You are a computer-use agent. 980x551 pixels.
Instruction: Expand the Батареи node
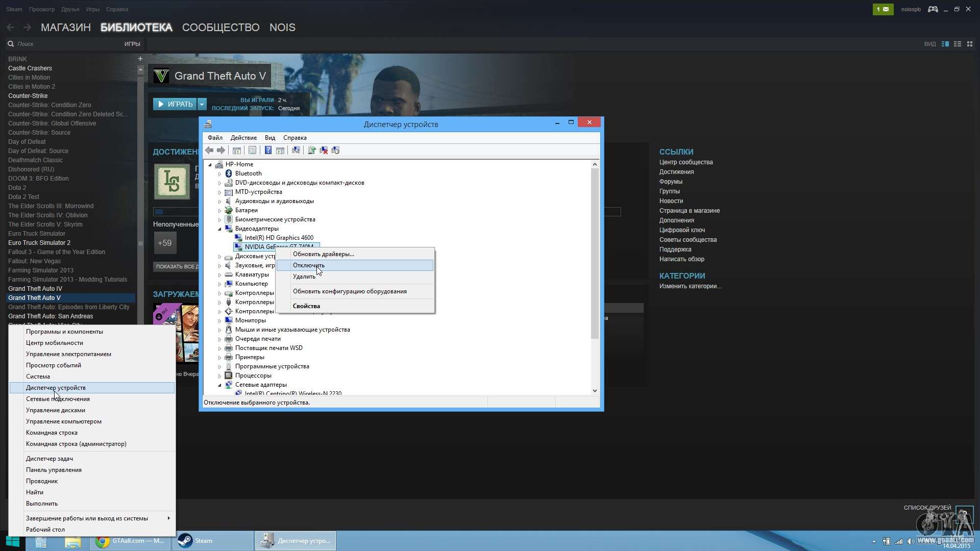(x=220, y=210)
